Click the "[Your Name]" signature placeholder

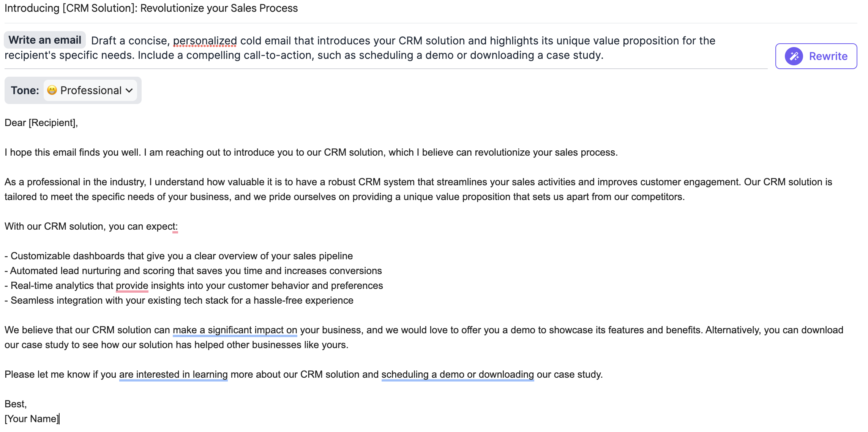coord(32,419)
